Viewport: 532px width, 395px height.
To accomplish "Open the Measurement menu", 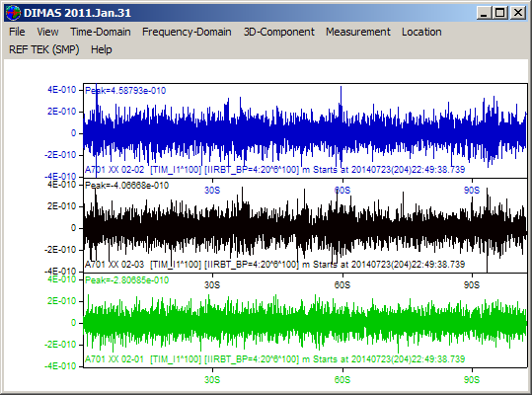I will click(x=358, y=32).
